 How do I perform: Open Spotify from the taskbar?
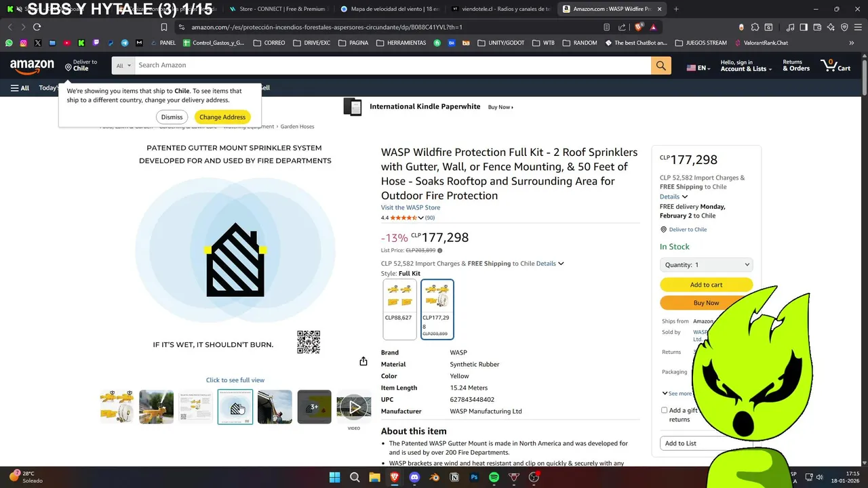pos(494,477)
